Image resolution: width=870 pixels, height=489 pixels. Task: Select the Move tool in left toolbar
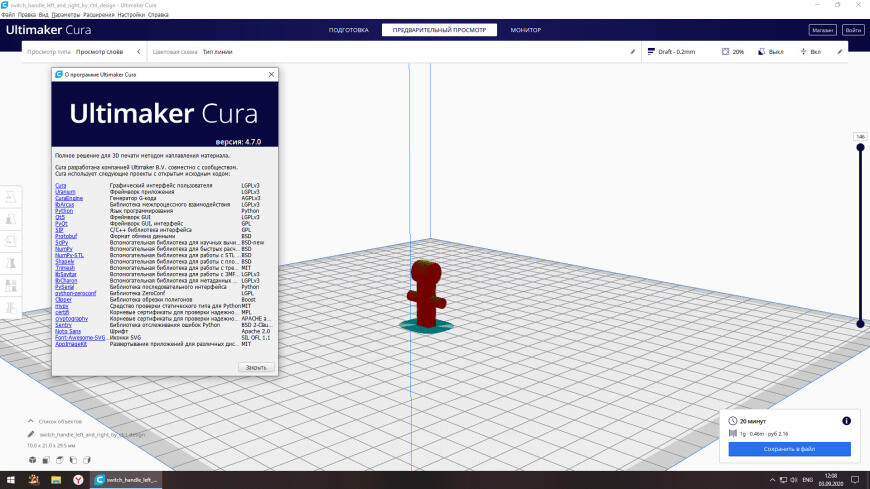coord(11,196)
